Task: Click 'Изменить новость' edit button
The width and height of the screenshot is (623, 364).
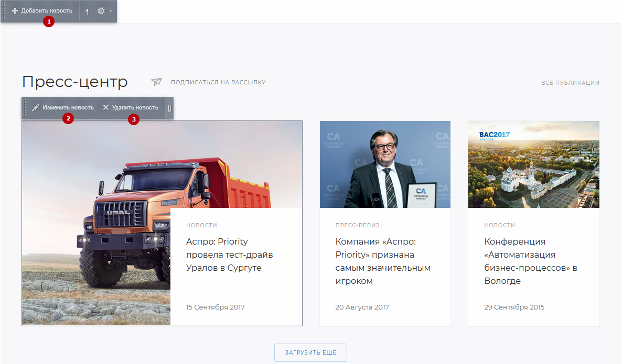Action: pos(63,107)
